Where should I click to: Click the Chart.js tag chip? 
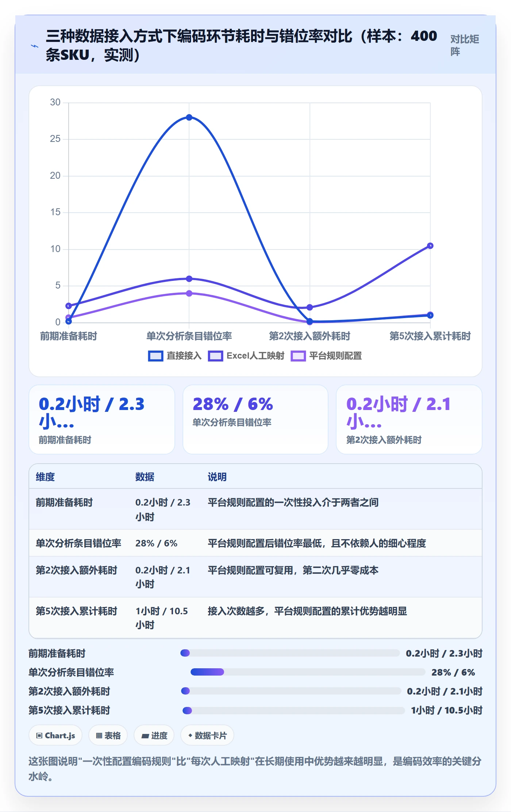click(55, 735)
